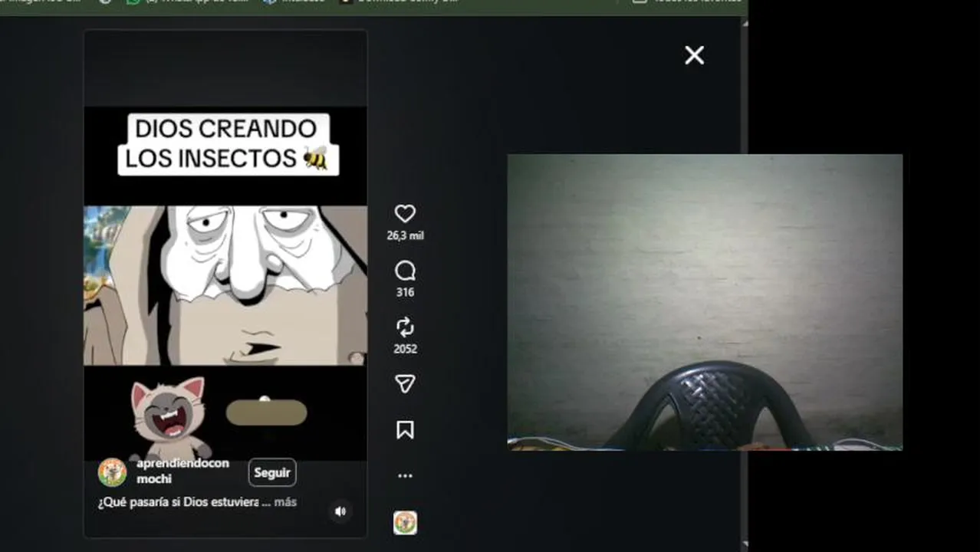
Task: View the 2052 reposts count
Action: coord(405,349)
